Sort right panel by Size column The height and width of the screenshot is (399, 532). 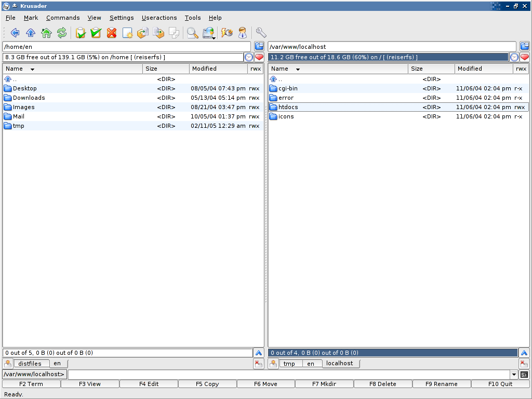coord(431,69)
